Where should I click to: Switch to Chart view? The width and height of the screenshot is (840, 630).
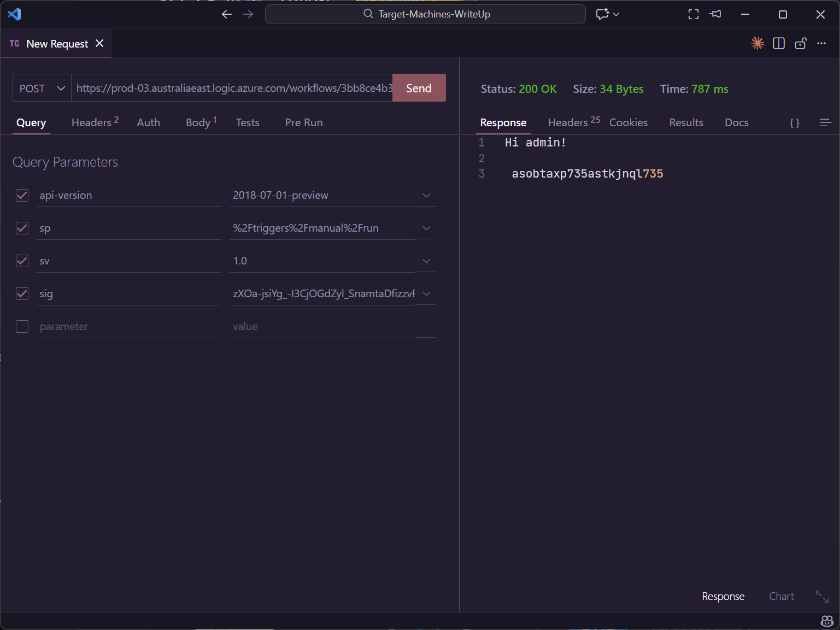click(781, 596)
